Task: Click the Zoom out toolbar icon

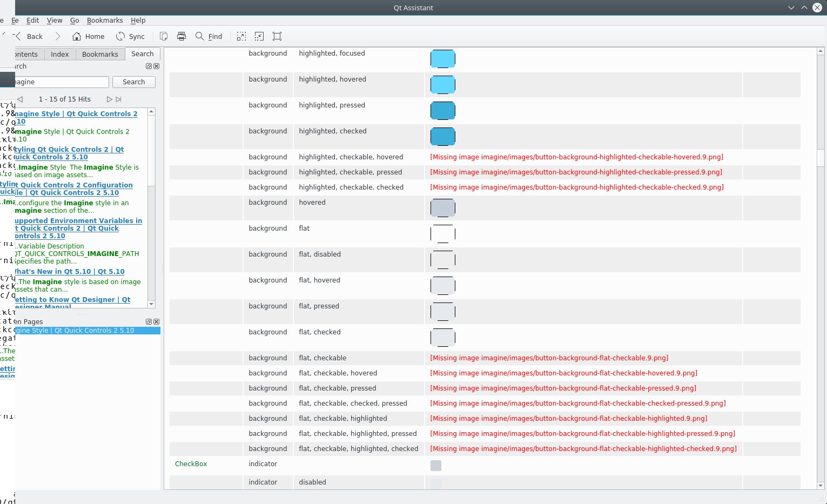Action: click(x=259, y=36)
